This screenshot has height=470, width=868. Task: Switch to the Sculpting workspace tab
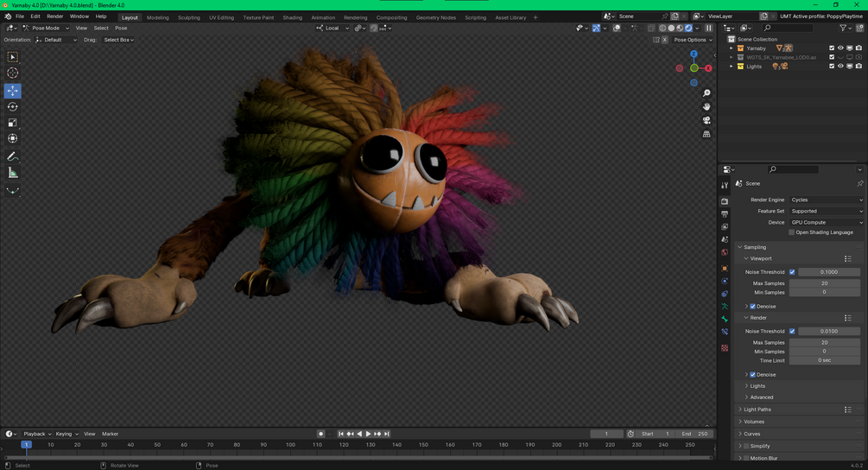(x=189, y=17)
